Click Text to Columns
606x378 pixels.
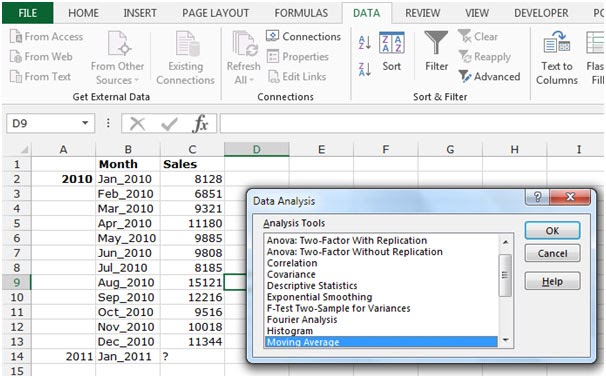[557, 58]
